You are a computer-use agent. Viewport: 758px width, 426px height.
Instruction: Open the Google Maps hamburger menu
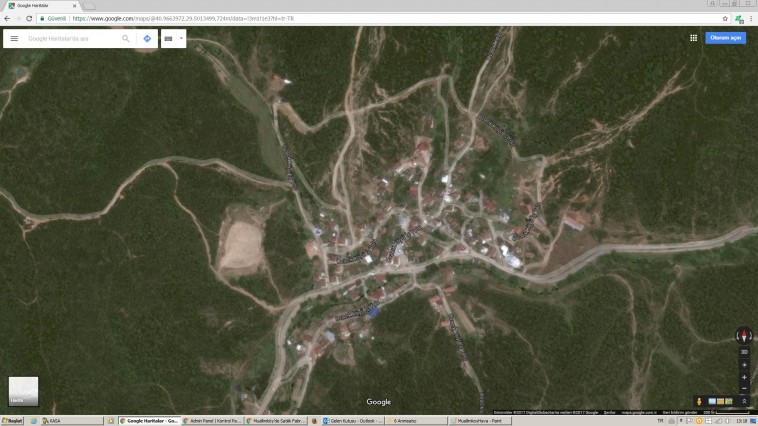coord(14,39)
